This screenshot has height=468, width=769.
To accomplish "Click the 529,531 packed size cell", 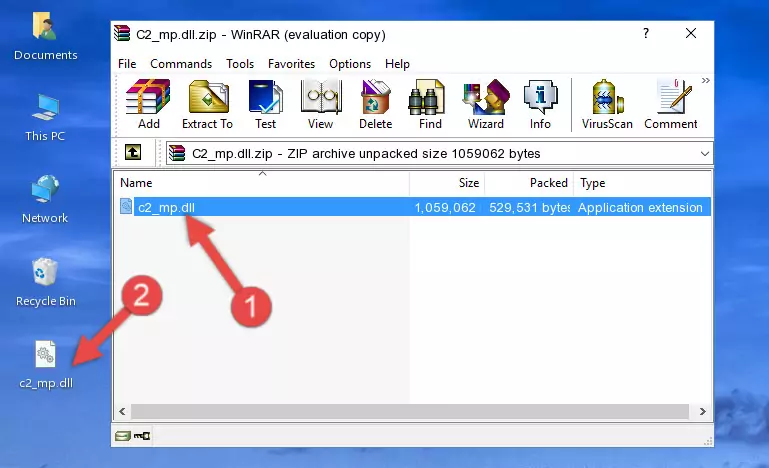I will coord(529,208).
